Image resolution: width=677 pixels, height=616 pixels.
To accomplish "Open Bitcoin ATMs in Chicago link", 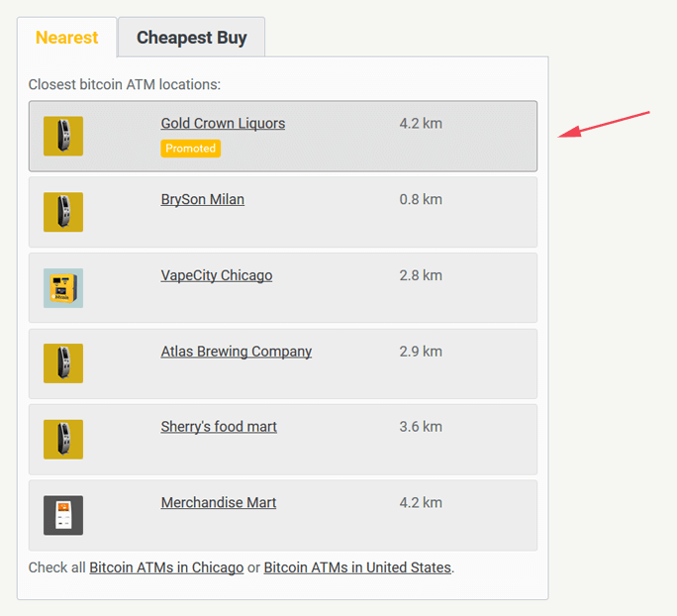I will coord(166,567).
